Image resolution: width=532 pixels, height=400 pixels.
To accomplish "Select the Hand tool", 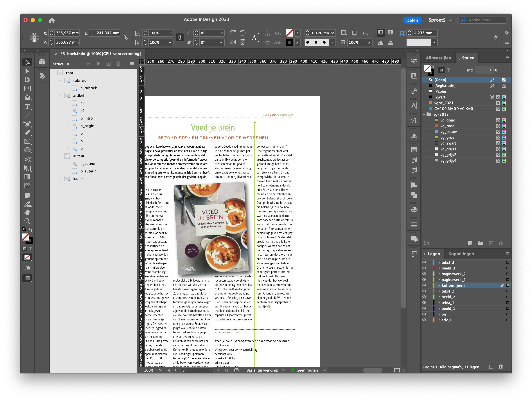I will [27, 212].
